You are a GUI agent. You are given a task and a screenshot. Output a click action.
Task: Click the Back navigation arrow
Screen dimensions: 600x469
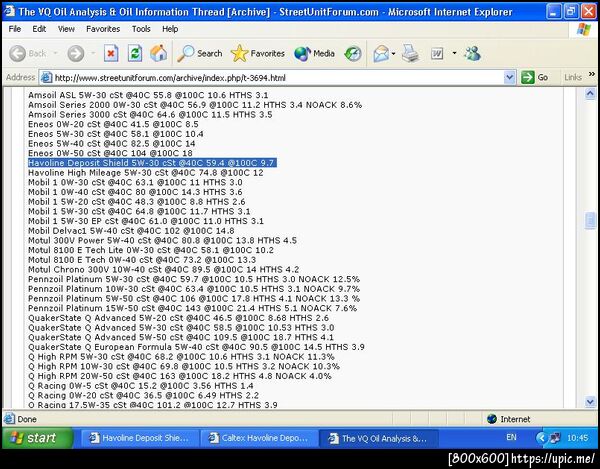click(x=18, y=54)
